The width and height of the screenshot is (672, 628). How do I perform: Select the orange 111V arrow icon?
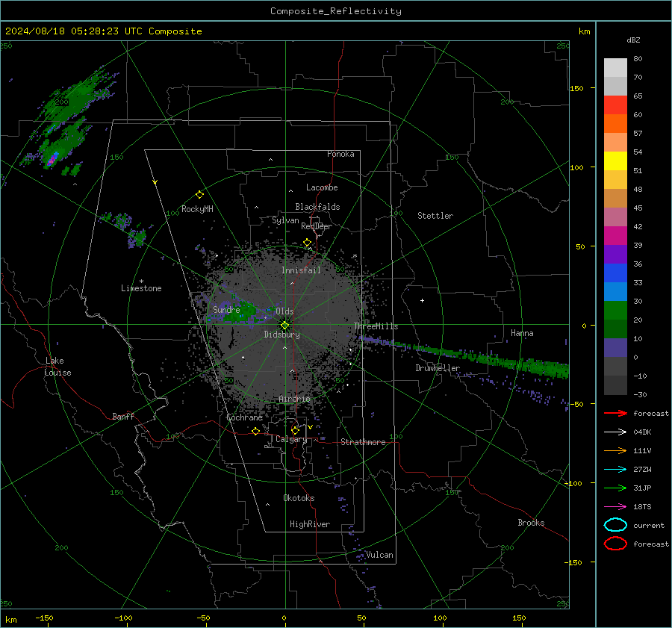615,450
